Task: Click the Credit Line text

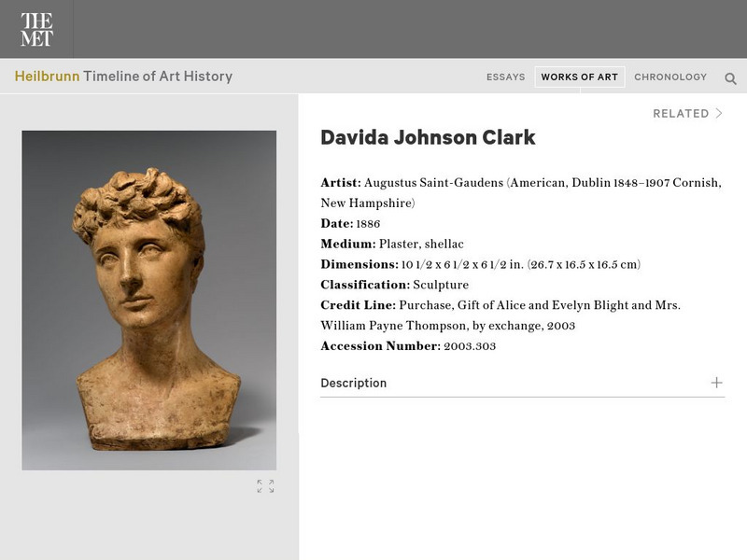Action: pyautogui.click(x=500, y=315)
